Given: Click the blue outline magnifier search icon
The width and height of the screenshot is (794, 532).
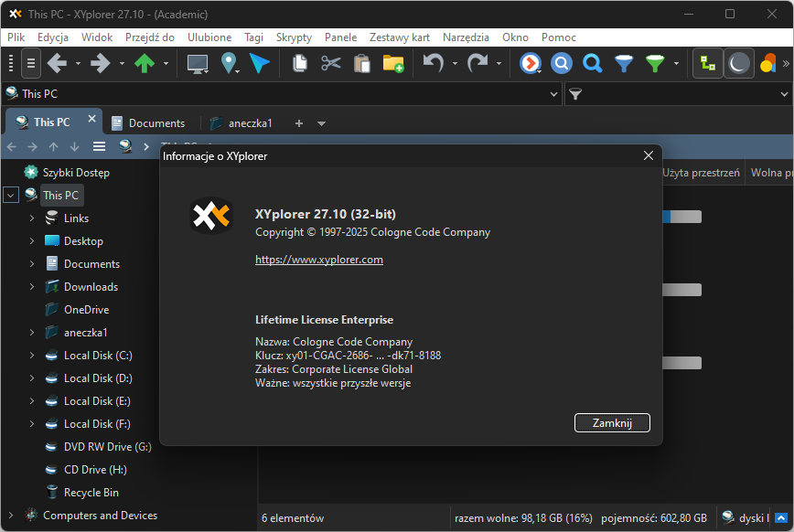Looking at the screenshot, I should pos(592,63).
